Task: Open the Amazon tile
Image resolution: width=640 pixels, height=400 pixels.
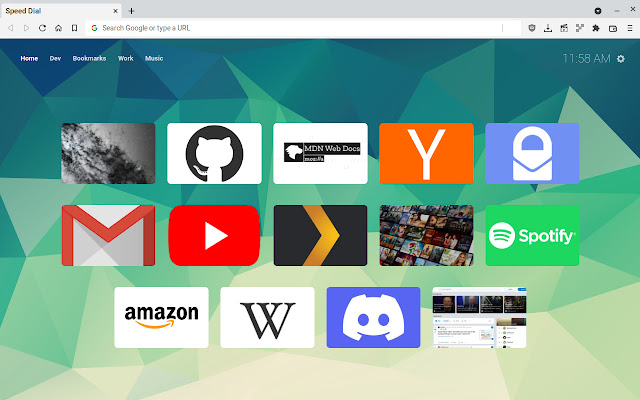Action: 161,318
